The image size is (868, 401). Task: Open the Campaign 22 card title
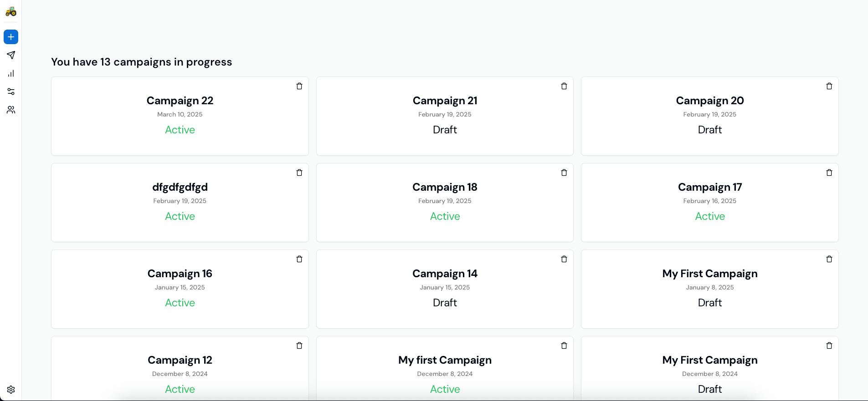[x=180, y=101]
